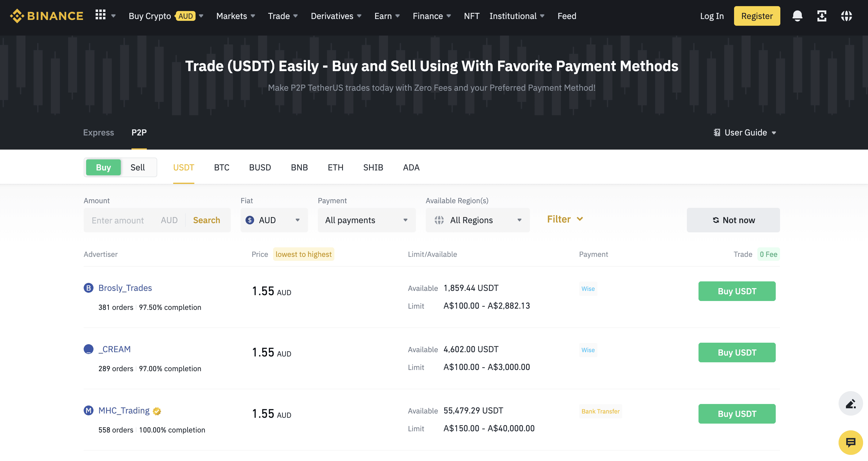Switch to the Express tab
The image size is (868, 461).
coord(98,132)
